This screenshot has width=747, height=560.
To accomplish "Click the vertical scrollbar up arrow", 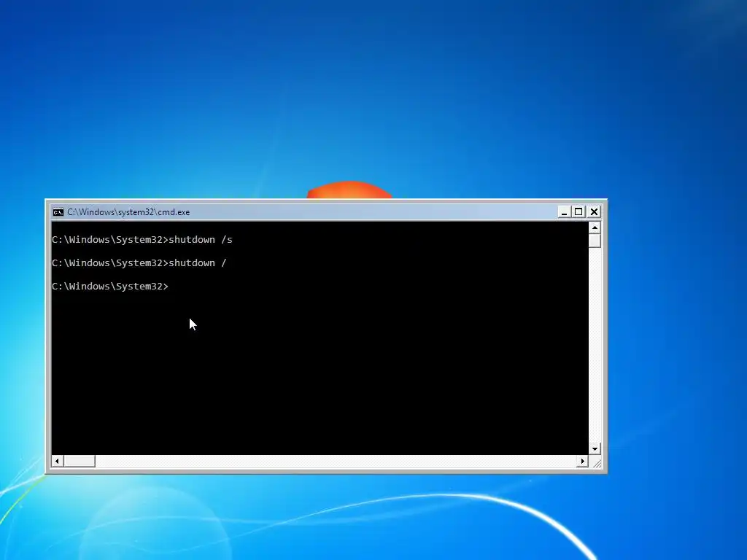I will click(595, 227).
